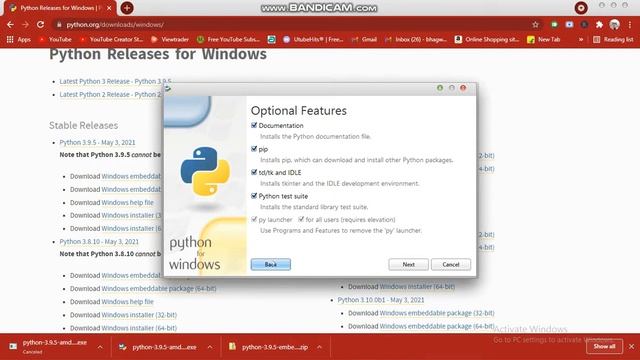The height and width of the screenshot is (360, 640).
Task: Open Chrome's three-dot menu
Action: pyautogui.click(x=631, y=24)
